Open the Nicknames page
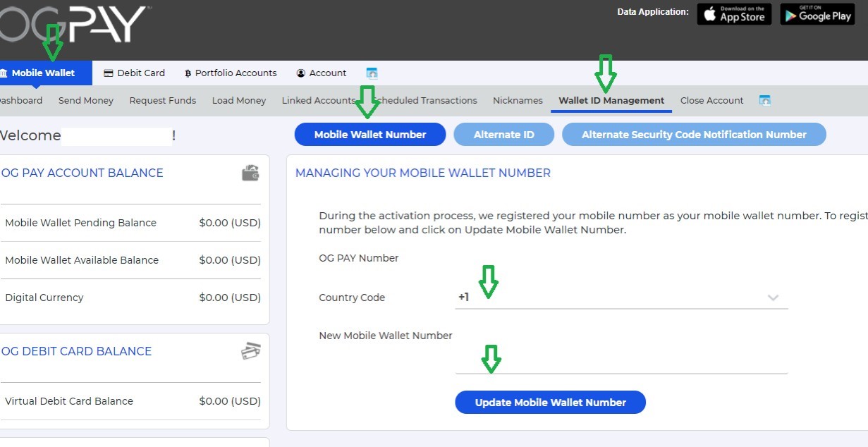This screenshot has width=868, height=447. tap(518, 100)
